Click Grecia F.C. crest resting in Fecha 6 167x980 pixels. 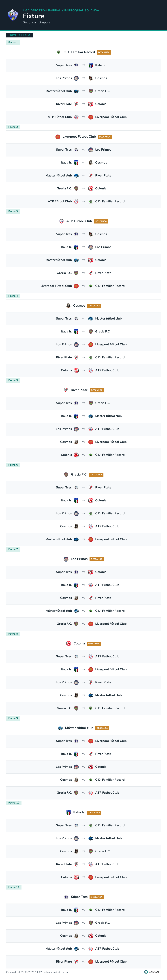pyautogui.click(x=66, y=474)
